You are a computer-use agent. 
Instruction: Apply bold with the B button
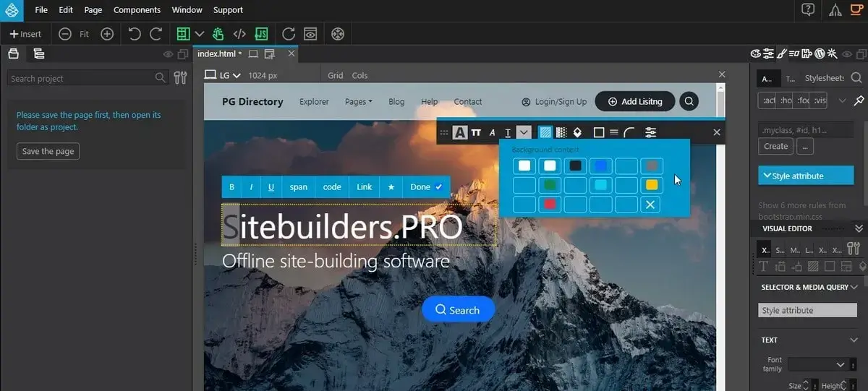[232, 186]
